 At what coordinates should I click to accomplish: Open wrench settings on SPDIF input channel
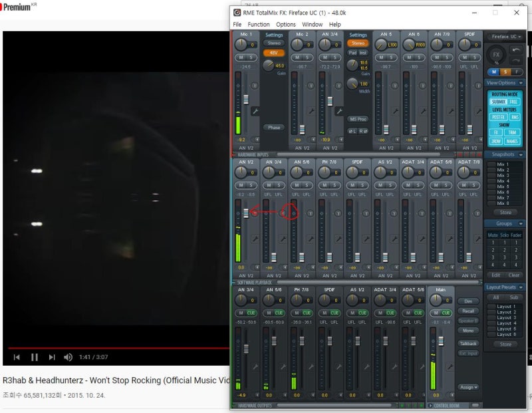[478, 111]
